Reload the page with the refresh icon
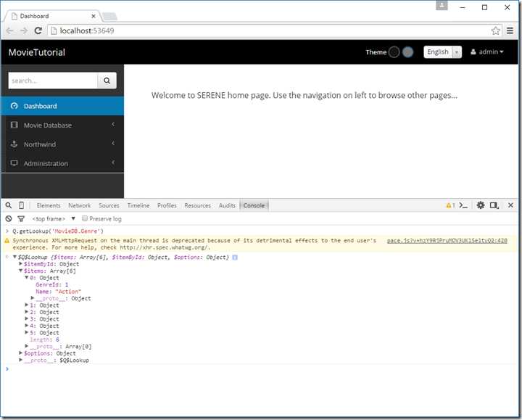 click(x=38, y=30)
